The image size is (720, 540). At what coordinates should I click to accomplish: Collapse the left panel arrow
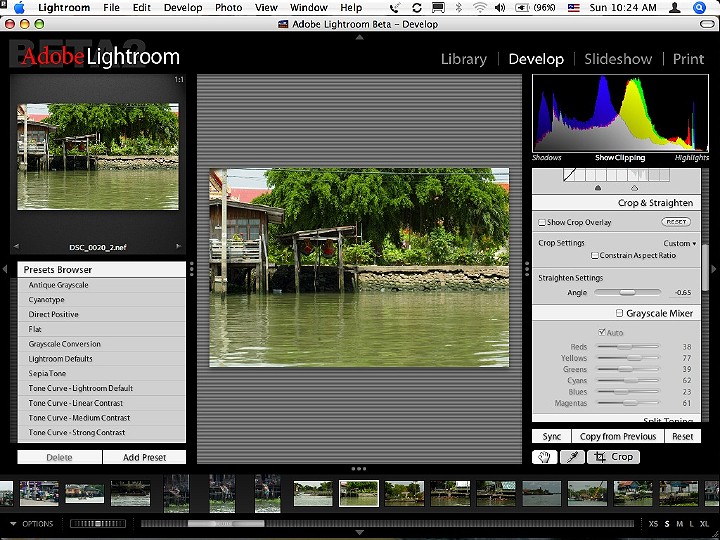click(5, 269)
